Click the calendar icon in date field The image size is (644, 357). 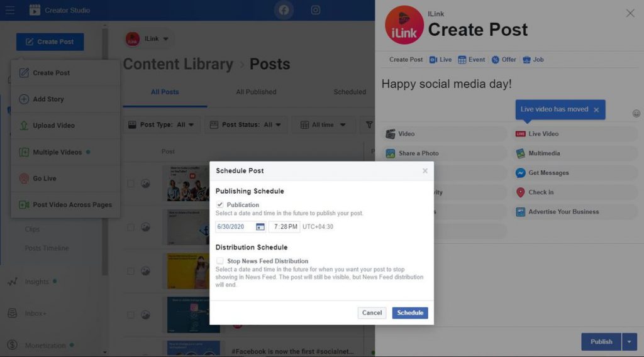(260, 226)
